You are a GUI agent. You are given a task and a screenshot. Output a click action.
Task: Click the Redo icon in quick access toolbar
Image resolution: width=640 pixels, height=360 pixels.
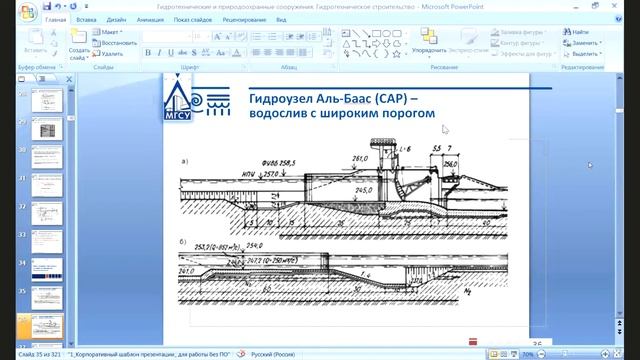[73, 6]
